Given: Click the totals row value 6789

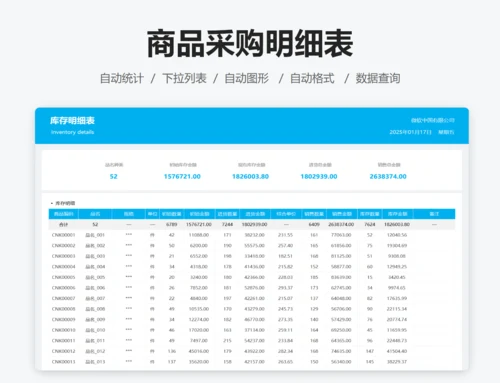Looking at the screenshot, I should click(x=172, y=224).
